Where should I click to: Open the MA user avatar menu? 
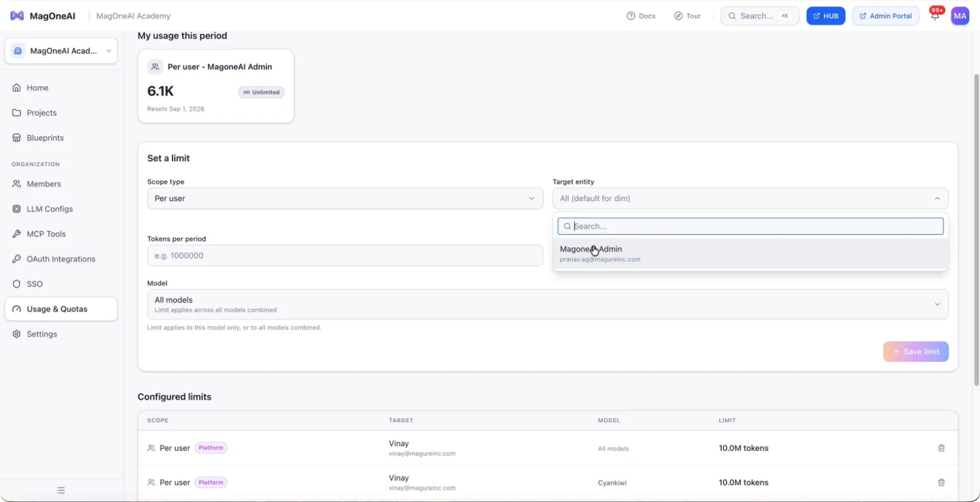pos(960,16)
